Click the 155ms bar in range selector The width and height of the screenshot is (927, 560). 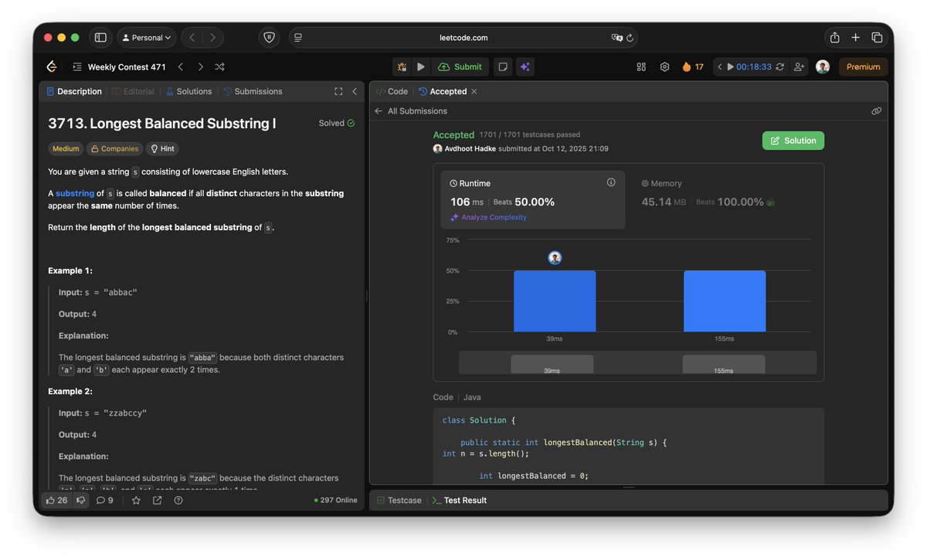click(724, 365)
